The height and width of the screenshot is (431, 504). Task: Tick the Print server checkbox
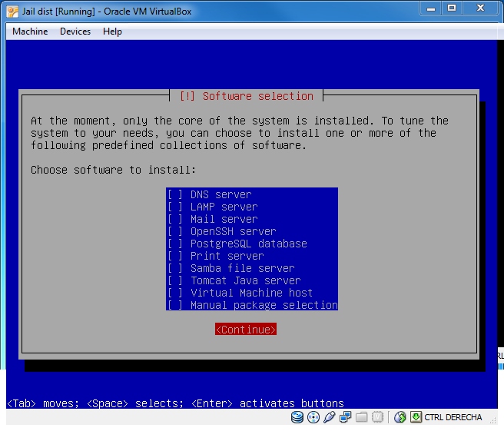tap(175, 256)
